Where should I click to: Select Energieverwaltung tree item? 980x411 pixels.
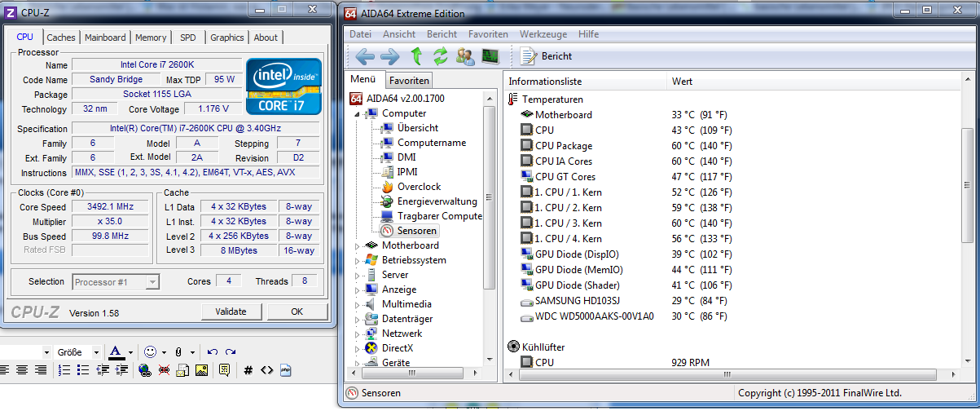[437, 201]
